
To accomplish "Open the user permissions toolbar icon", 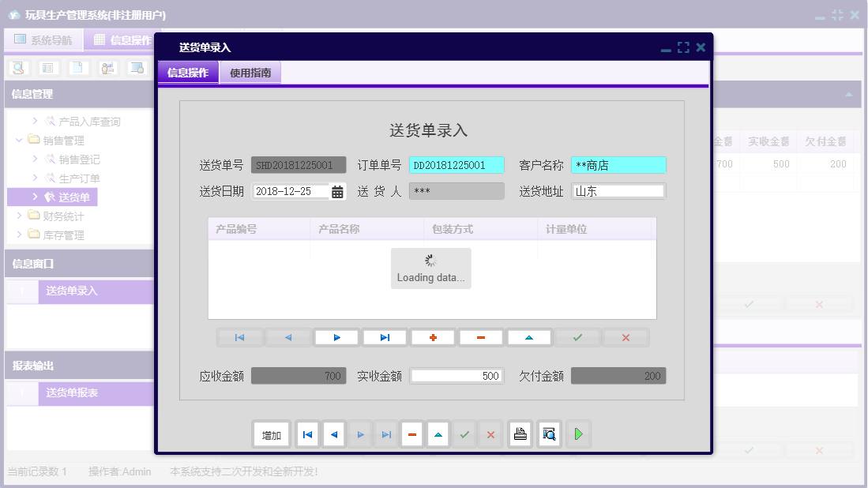I will pyautogui.click(x=107, y=67).
